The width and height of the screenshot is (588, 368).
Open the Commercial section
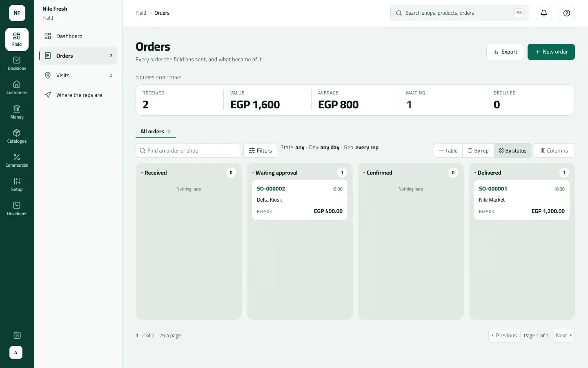[x=17, y=160]
